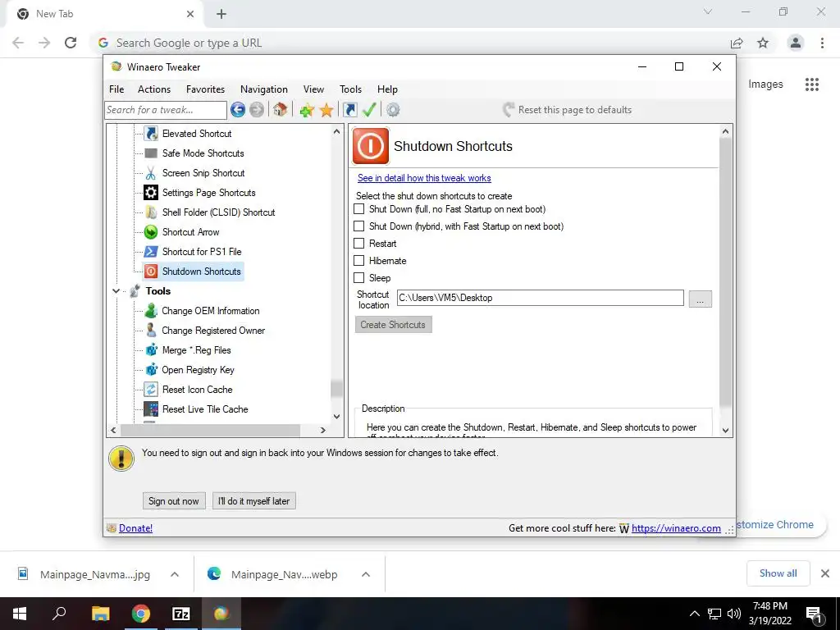Open the Google apps grid icon

click(x=811, y=84)
